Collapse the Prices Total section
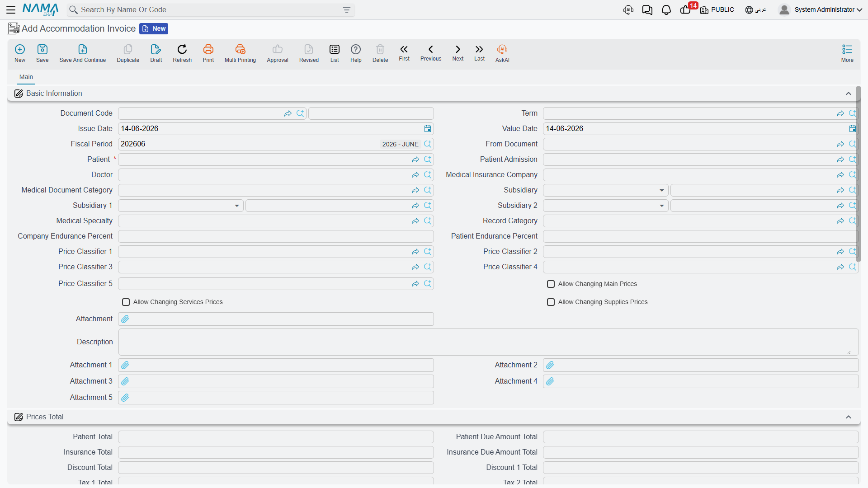Screen dimensions: 868x488 tap(849, 417)
